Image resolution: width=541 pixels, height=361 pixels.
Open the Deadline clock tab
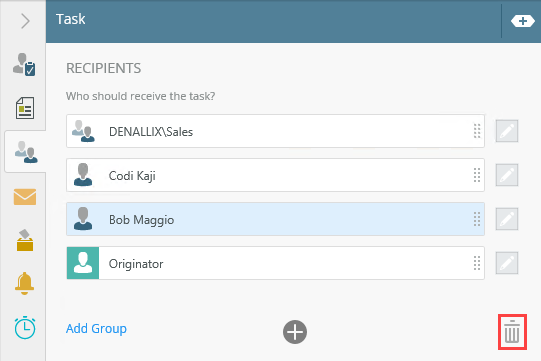pos(25,328)
